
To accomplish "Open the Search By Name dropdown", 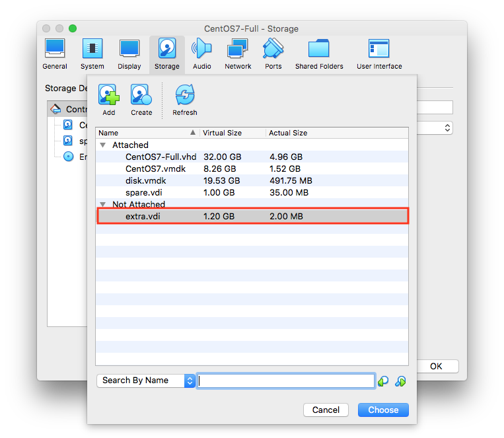I will [x=146, y=381].
